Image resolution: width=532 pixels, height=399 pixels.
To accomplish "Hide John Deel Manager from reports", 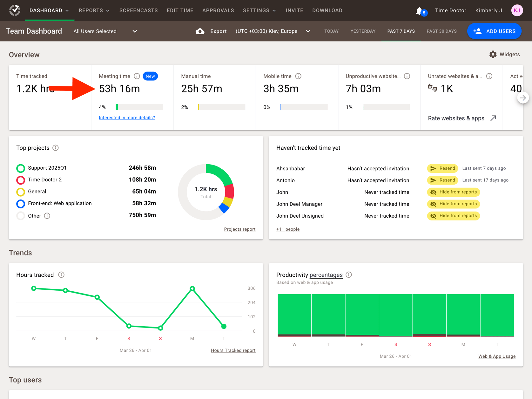I will (453, 204).
